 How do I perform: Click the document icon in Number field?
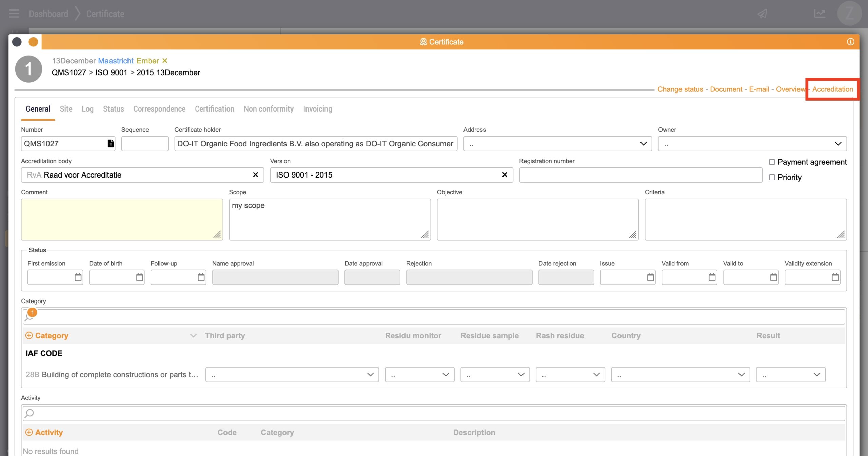click(x=111, y=143)
